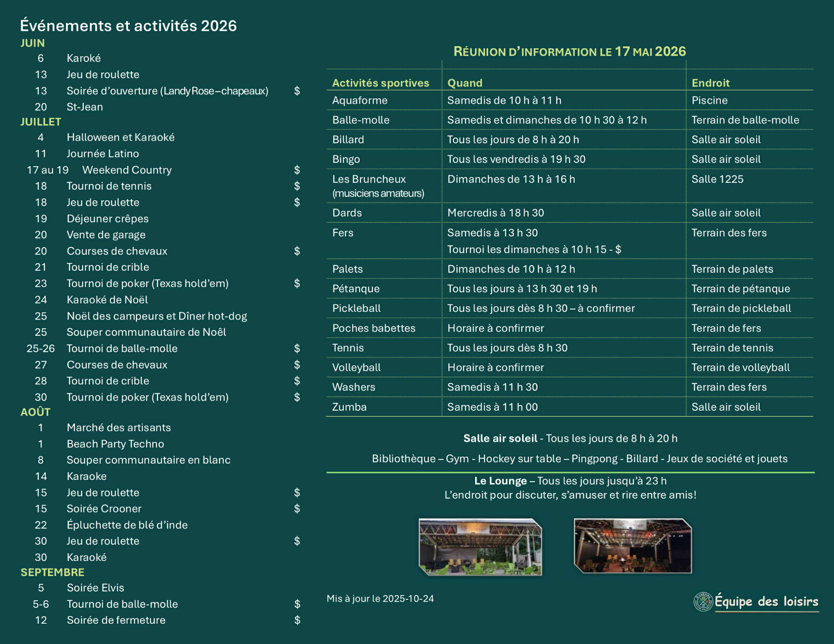Click the dollar sign beside Soirée d'ouverture

[297, 91]
